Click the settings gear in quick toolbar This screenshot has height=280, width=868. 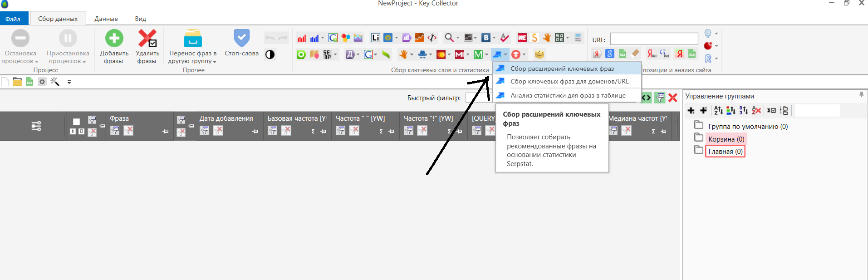point(42,82)
